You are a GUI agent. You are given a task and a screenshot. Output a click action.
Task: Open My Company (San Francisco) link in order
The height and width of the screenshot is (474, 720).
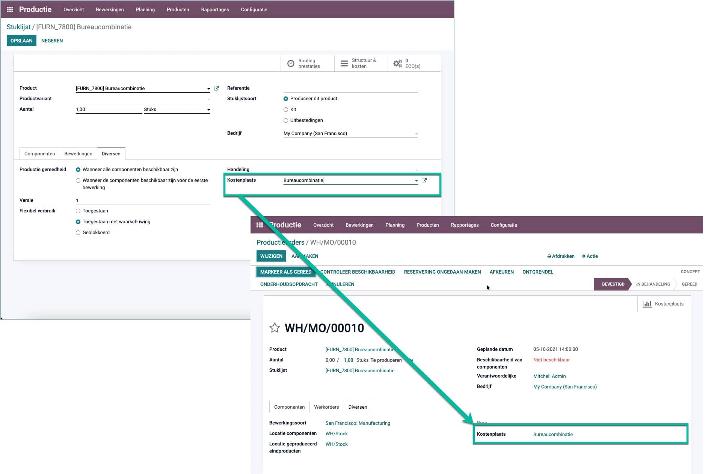pyautogui.click(x=565, y=387)
